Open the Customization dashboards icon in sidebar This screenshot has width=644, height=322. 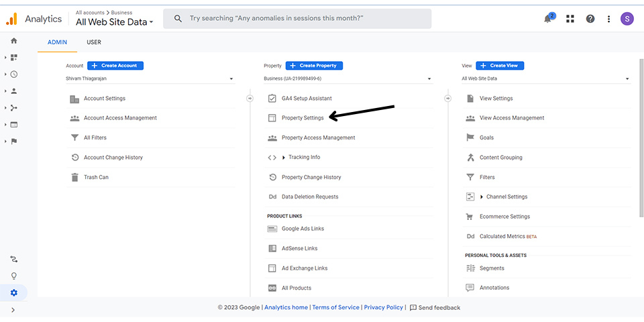pyautogui.click(x=14, y=58)
